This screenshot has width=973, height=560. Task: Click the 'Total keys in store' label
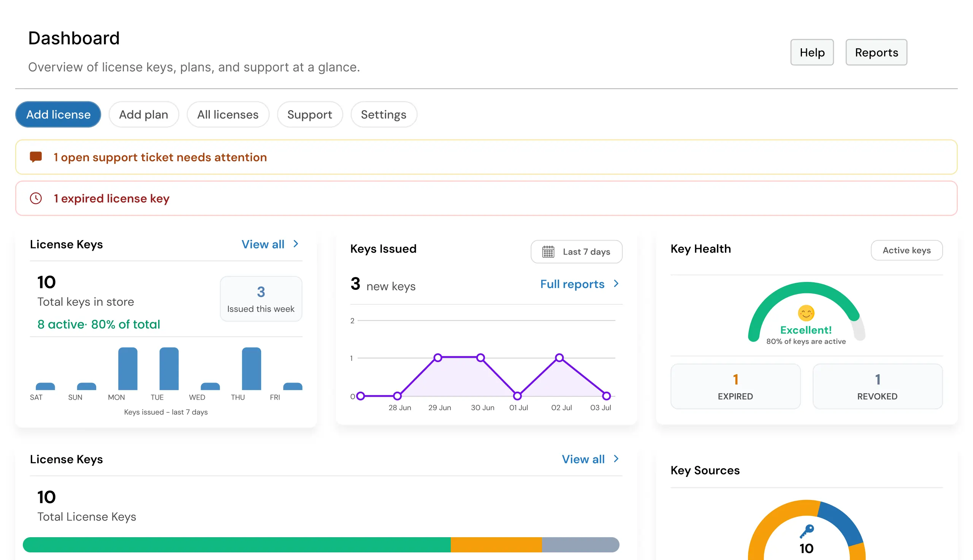86,302
